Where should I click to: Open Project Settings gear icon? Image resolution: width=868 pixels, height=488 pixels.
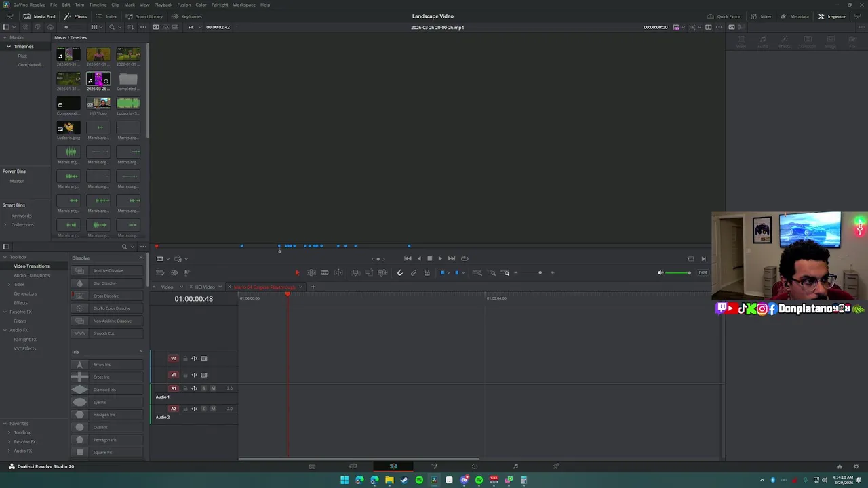click(x=857, y=466)
